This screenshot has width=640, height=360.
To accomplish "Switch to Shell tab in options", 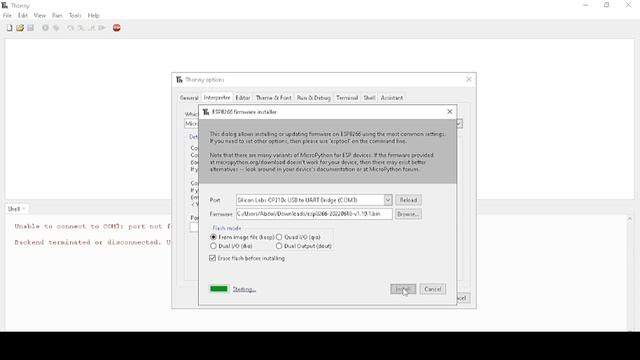I will (369, 98).
